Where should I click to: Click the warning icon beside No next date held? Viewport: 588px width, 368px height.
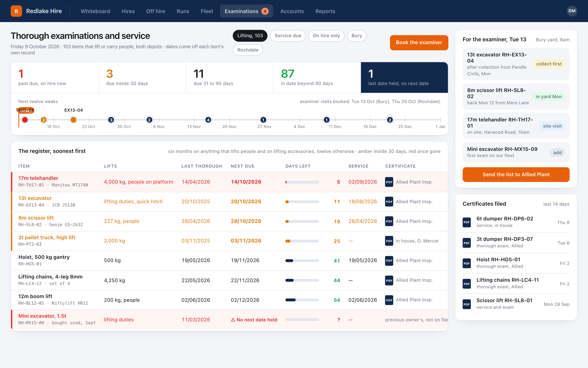(233, 320)
